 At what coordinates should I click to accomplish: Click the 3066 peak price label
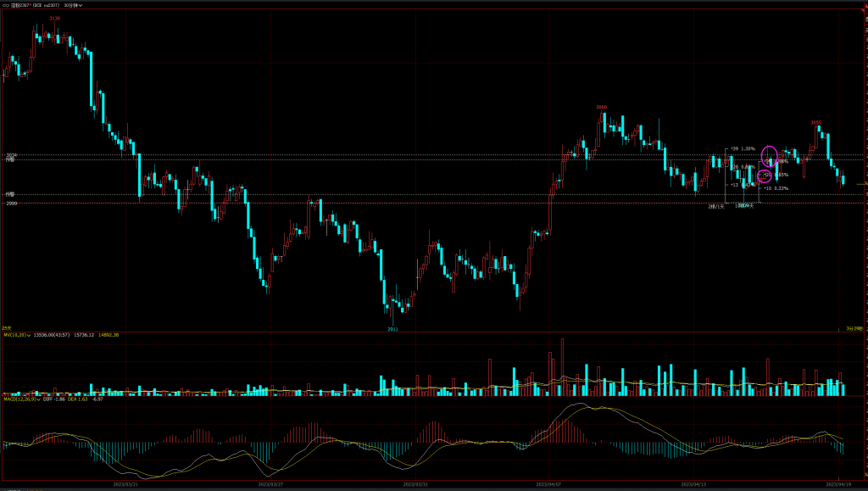click(601, 107)
